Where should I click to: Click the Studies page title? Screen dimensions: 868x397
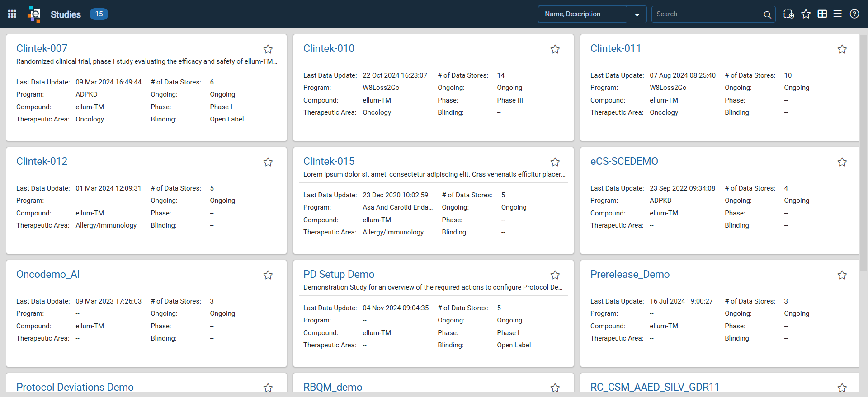(66, 14)
